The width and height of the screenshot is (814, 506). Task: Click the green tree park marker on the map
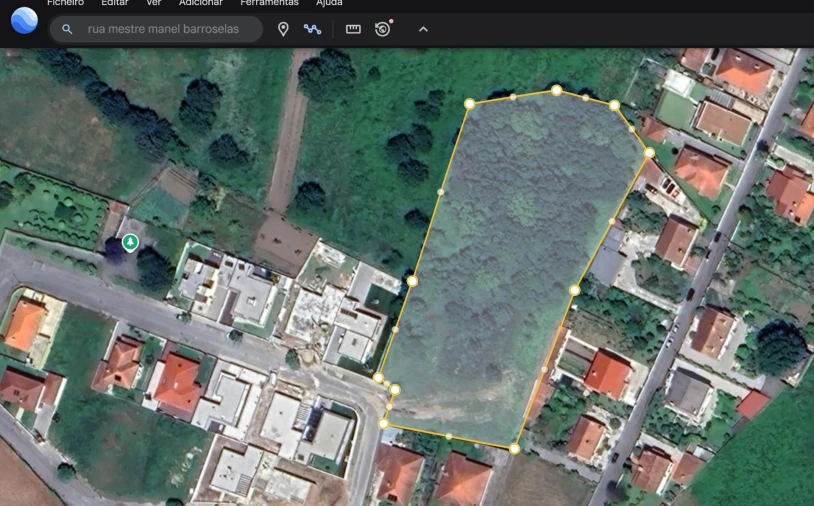(x=130, y=242)
